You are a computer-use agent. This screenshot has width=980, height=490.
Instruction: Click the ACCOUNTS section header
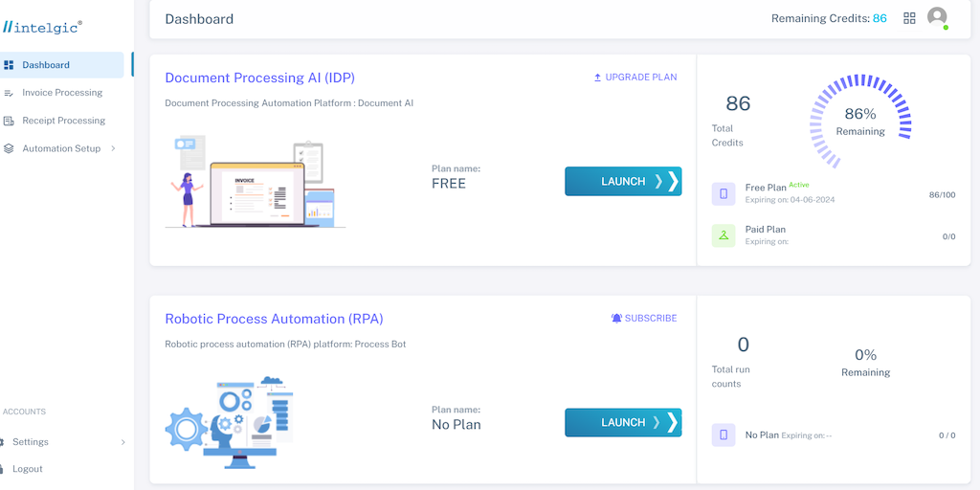(x=24, y=412)
